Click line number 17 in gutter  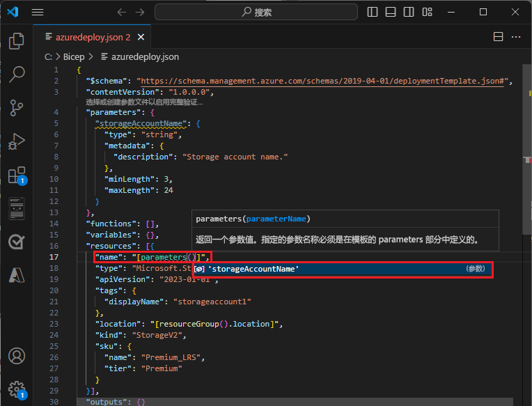[x=54, y=257]
